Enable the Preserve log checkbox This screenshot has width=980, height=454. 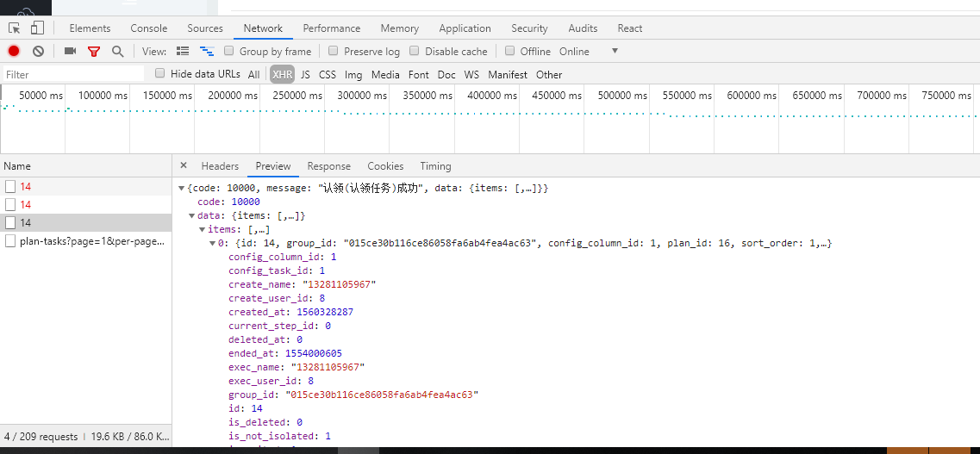(x=334, y=51)
